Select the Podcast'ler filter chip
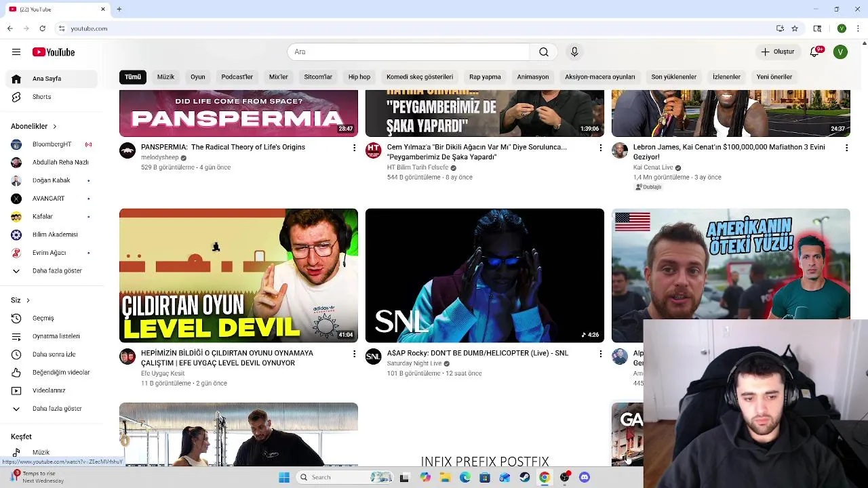 (237, 77)
